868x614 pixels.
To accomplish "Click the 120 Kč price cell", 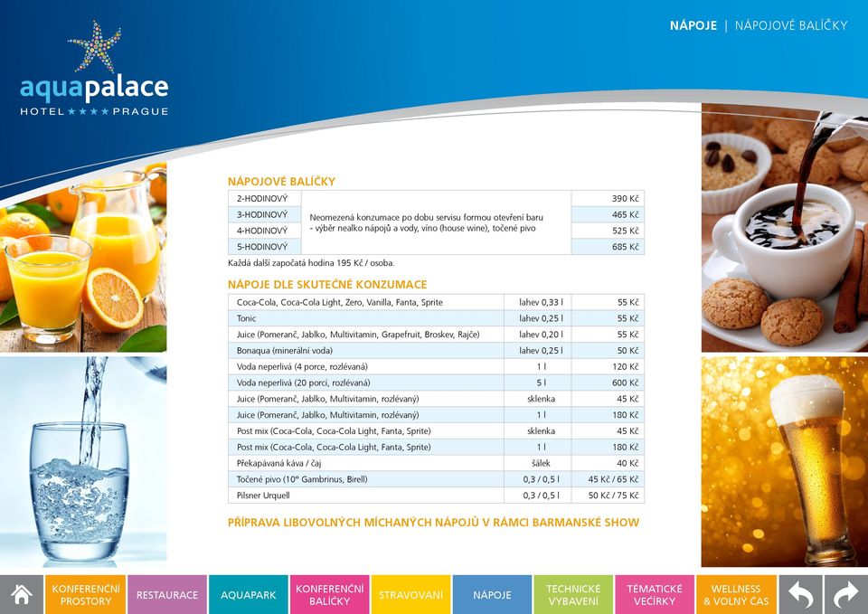I will coord(608,366).
